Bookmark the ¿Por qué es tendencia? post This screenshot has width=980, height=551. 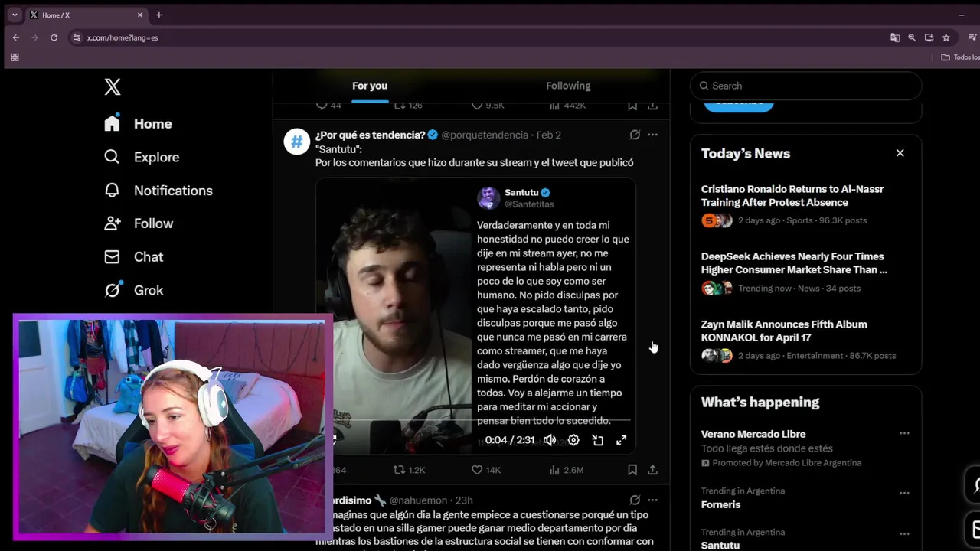click(x=632, y=470)
